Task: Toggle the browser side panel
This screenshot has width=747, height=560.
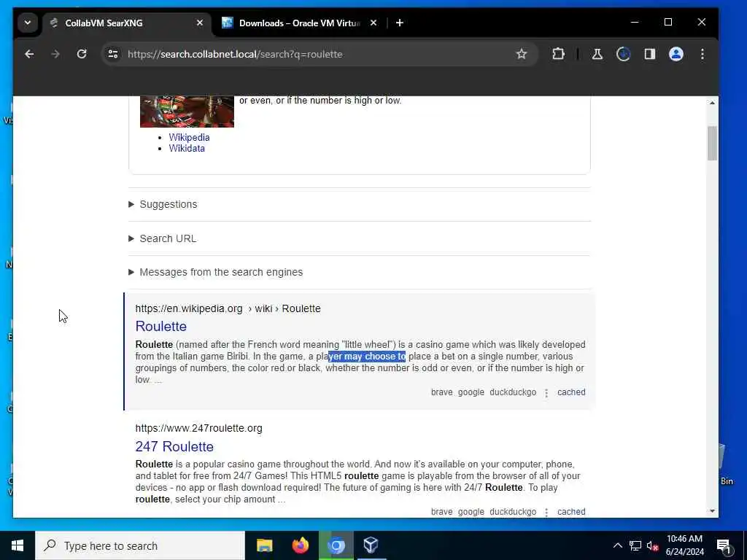Action: pos(649,54)
